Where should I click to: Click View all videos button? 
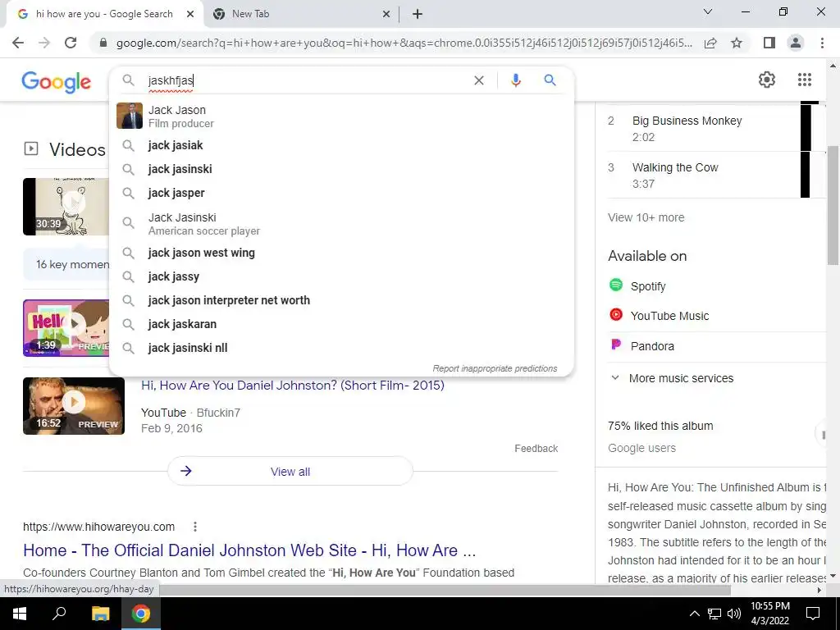pos(290,472)
